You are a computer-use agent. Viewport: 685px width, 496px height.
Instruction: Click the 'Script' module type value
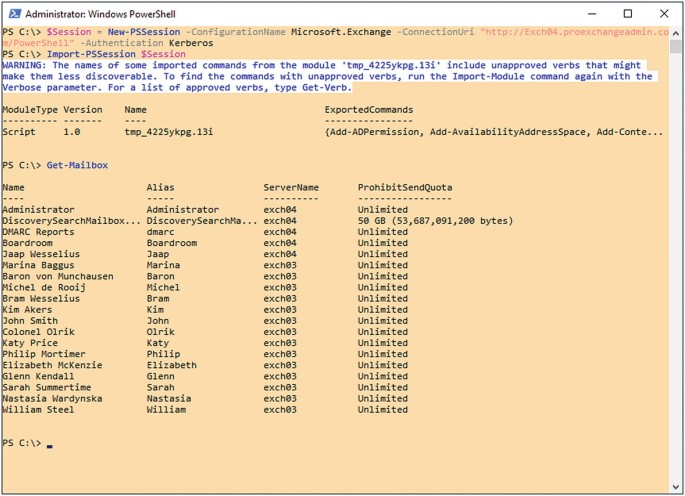[x=19, y=132]
